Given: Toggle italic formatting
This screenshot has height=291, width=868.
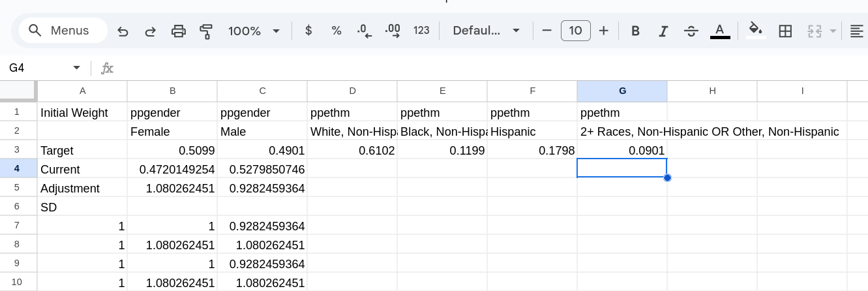Looking at the screenshot, I should (663, 31).
